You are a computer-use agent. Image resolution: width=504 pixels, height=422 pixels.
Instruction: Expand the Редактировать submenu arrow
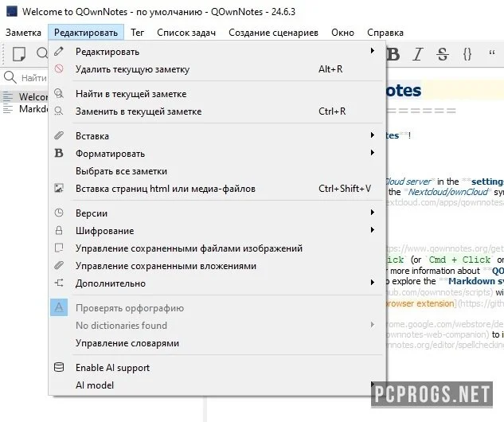click(372, 50)
